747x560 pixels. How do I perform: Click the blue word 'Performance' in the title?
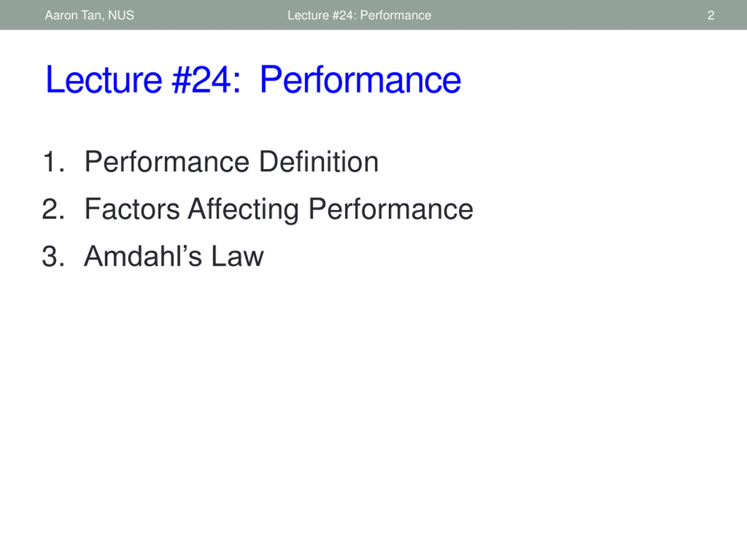pos(360,79)
